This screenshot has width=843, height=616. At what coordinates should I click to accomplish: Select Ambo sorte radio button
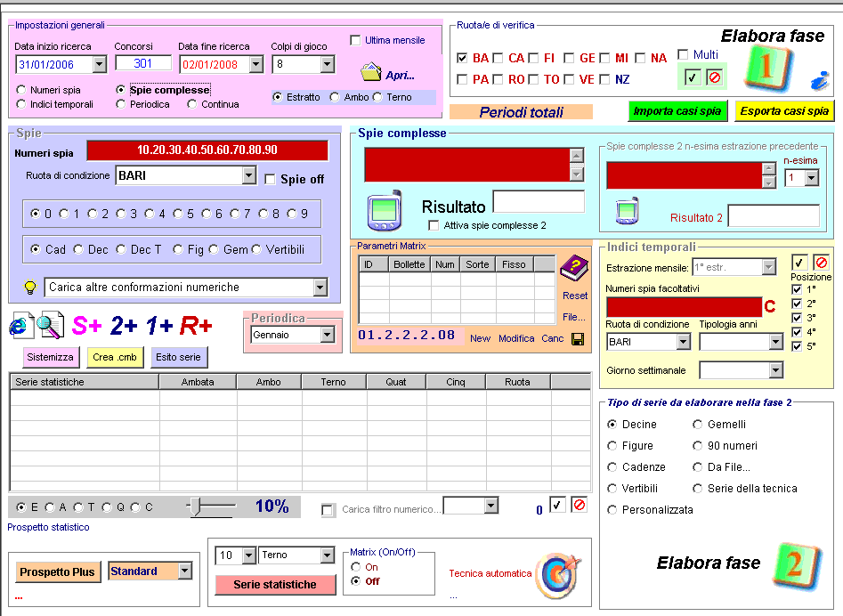click(x=335, y=97)
